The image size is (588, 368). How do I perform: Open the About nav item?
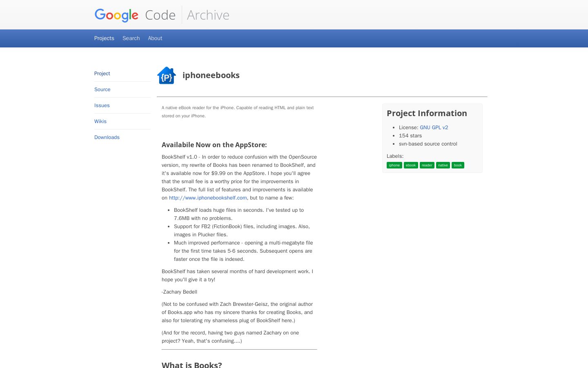point(155,38)
